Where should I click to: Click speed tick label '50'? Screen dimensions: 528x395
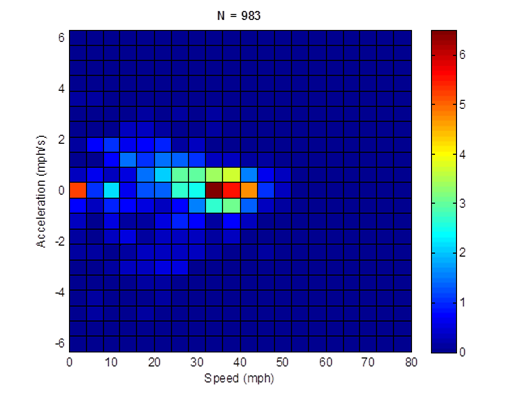[x=282, y=362]
